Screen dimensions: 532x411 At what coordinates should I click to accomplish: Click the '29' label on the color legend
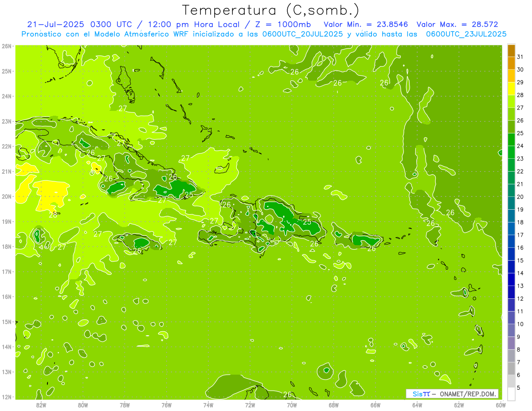(x=520, y=82)
